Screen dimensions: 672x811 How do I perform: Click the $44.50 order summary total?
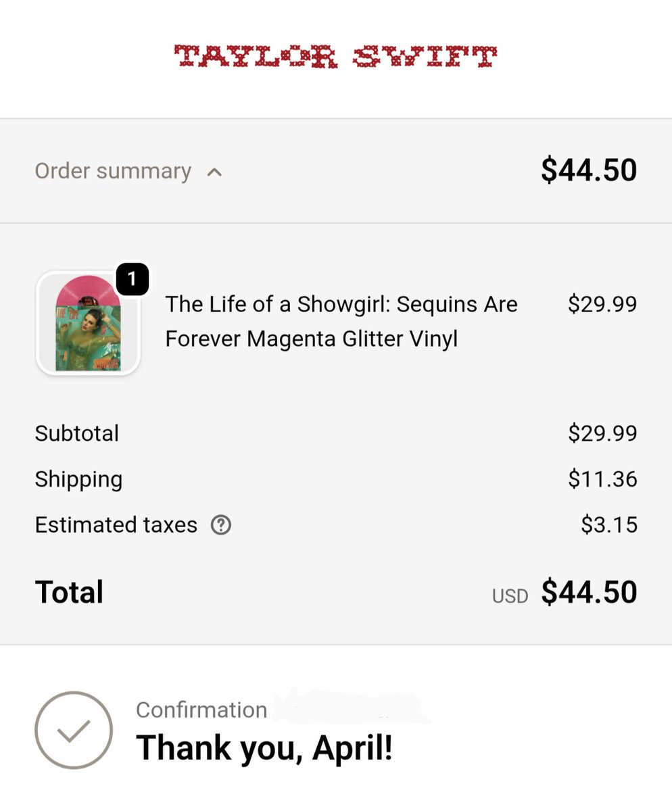[x=589, y=170]
